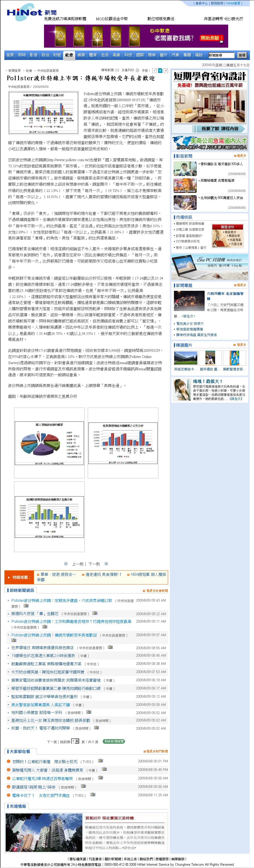Open the 氣象 tab

[x=116, y=55]
